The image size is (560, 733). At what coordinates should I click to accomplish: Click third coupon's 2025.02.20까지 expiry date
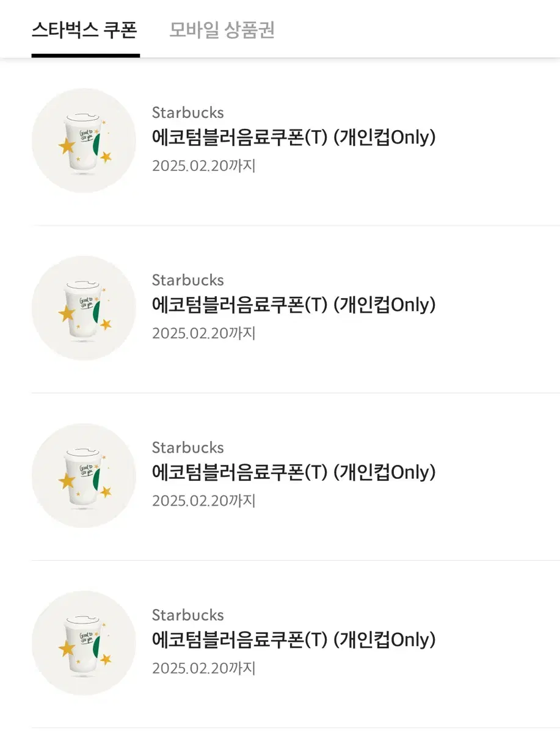point(204,501)
